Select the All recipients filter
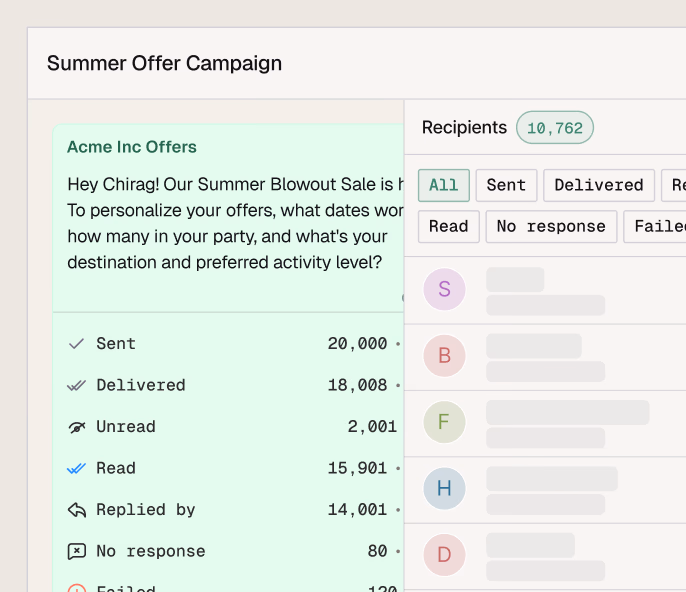This screenshot has width=686, height=592. [x=443, y=185]
